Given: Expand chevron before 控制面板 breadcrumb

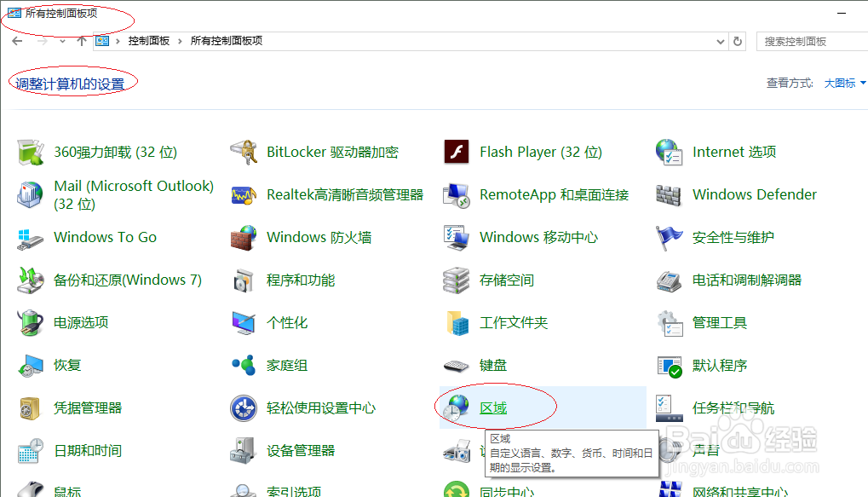Looking at the screenshot, I should [118, 41].
